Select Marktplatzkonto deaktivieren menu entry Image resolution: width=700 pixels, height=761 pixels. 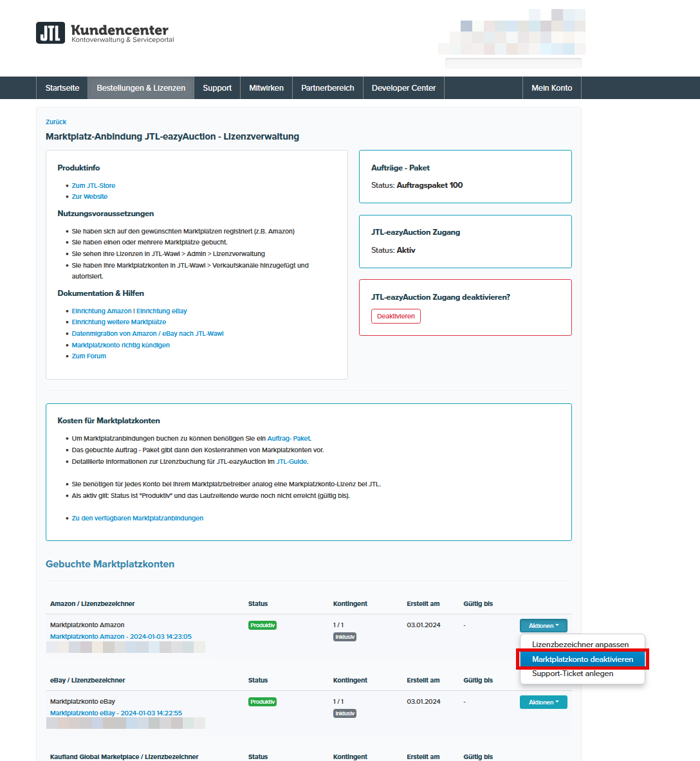(582, 659)
